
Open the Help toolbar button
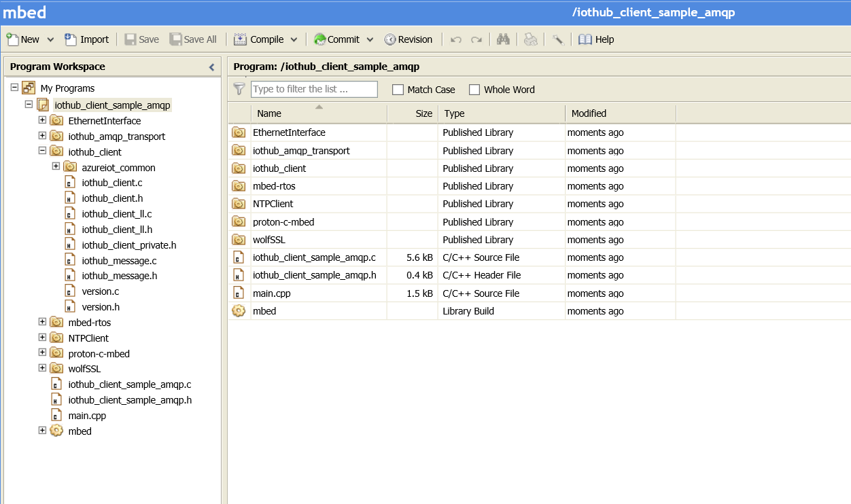pyautogui.click(x=596, y=39)
